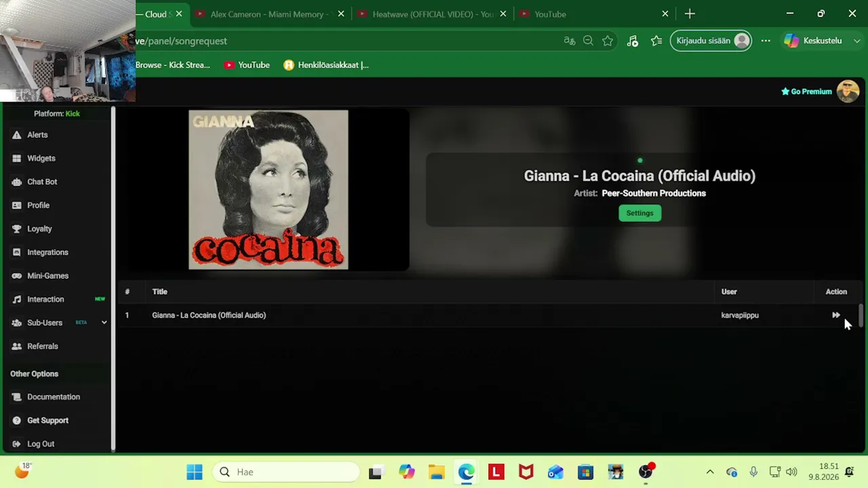Open the taskbar volume control

click(791, 472)
